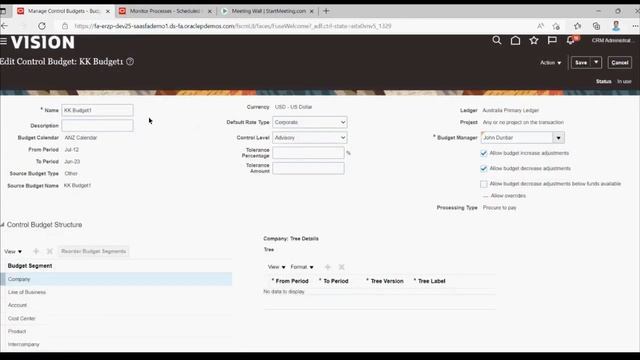This screenshot has width=640, height=360.
Task: Open notifications bell icon
Action: [571, 40]
